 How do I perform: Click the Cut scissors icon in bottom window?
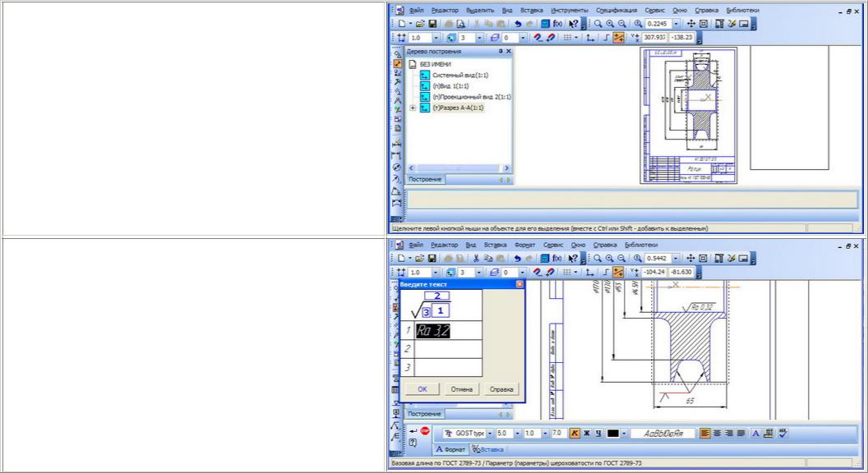click(x=476, y=259)
